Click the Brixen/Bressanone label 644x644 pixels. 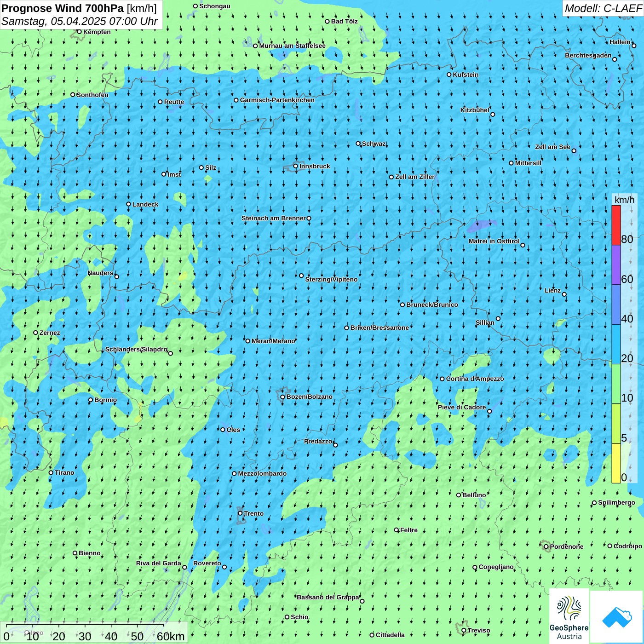[x=379, y=328]
